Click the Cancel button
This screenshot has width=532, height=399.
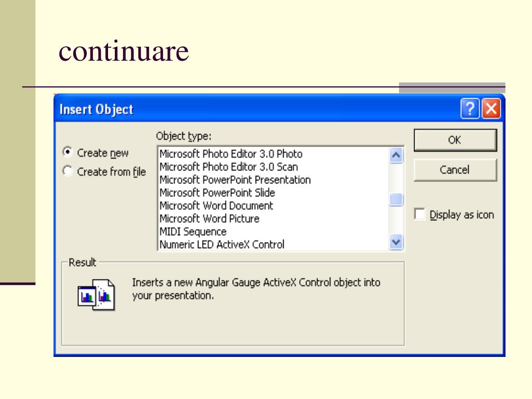point(455,170)
